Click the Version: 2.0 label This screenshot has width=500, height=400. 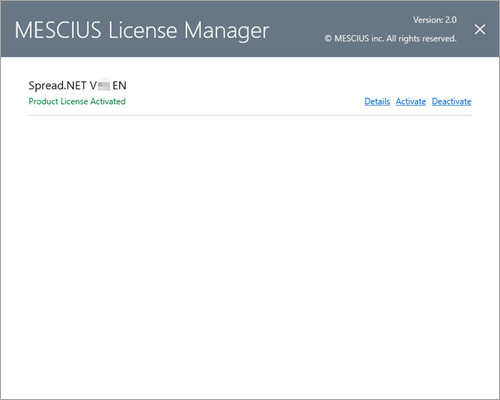pyautogui.click(x=435, y=20)
